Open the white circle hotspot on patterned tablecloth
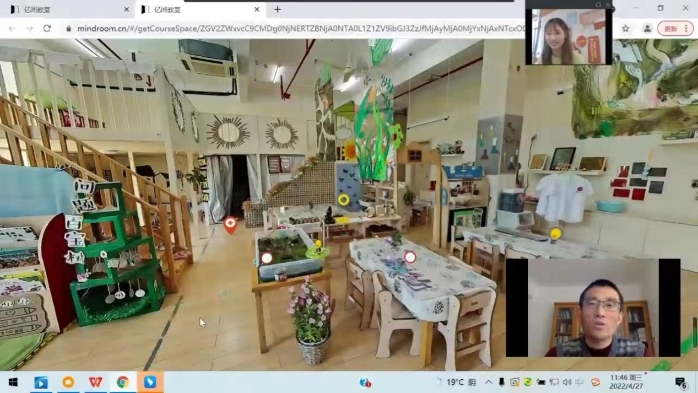This screenshot has width=698, height=393. coord(410,257)
